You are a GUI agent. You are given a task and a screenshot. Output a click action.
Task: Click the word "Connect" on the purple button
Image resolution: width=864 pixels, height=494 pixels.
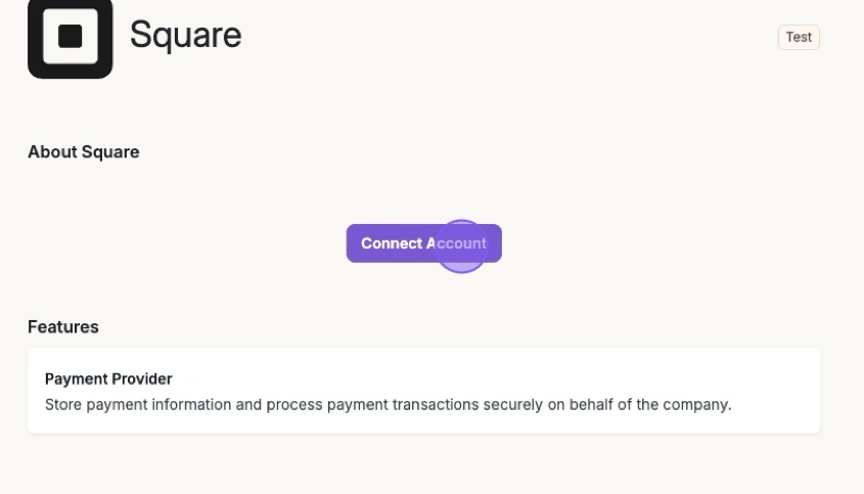tap(391, 243)
